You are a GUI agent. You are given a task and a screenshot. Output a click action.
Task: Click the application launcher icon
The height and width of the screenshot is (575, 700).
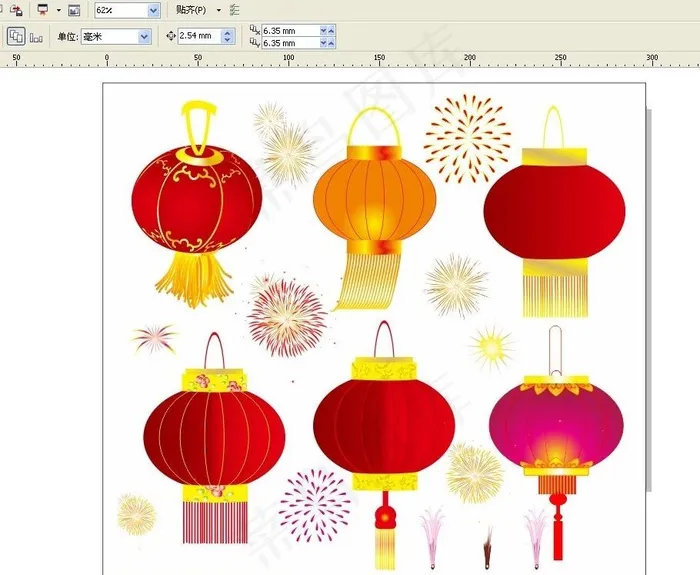pyautogui.click(x=42, y=10)
